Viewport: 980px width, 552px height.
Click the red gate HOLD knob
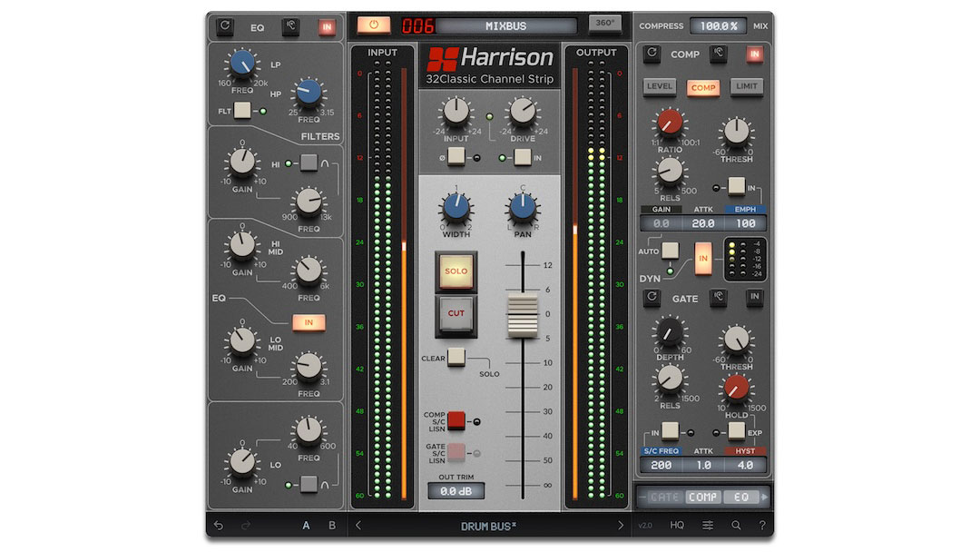tap(736, 389)
